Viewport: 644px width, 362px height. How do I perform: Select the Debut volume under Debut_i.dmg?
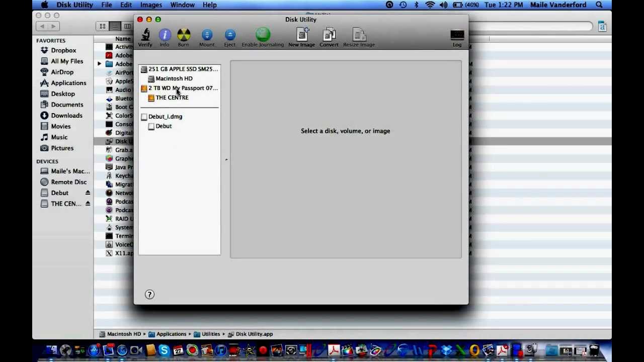point(160,126)
